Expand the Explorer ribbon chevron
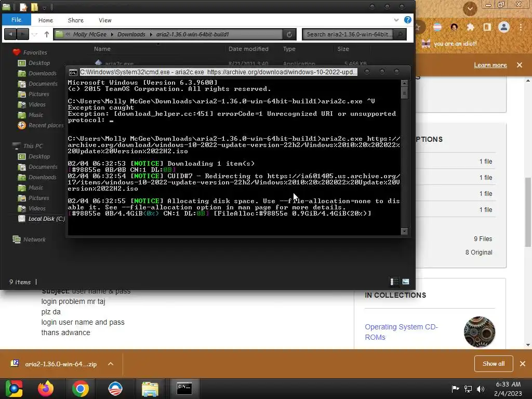Image resolution: width=532 pixels, height=399 pixels. (396, 20)
